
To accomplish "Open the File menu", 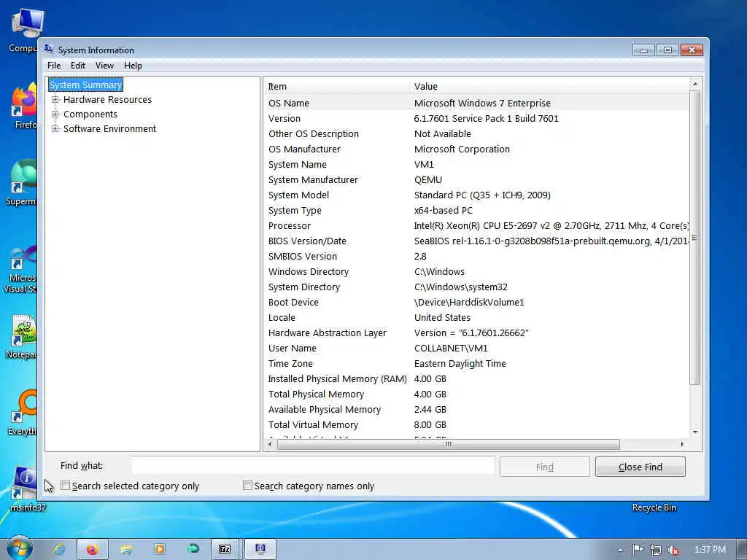I will point(54,65).
